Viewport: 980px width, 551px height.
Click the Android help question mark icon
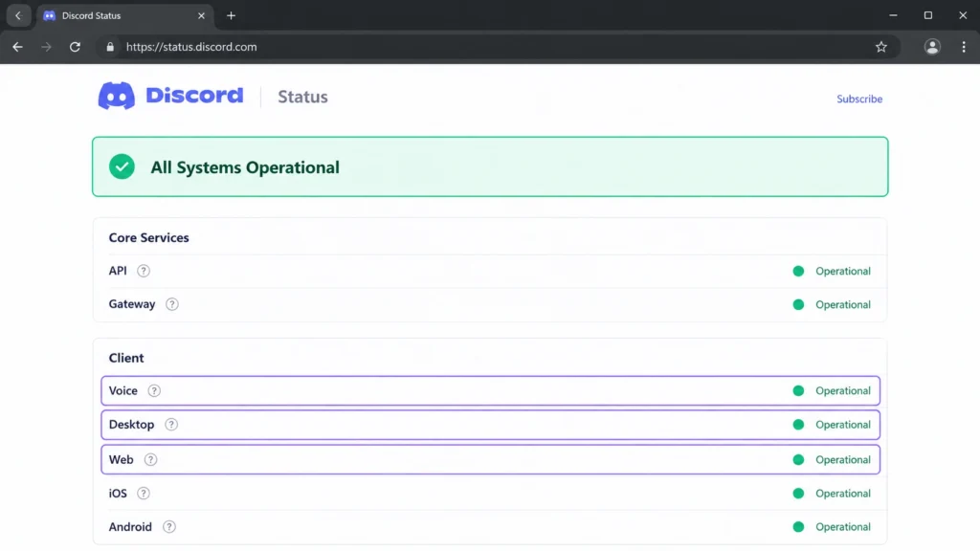click(168, 527)
